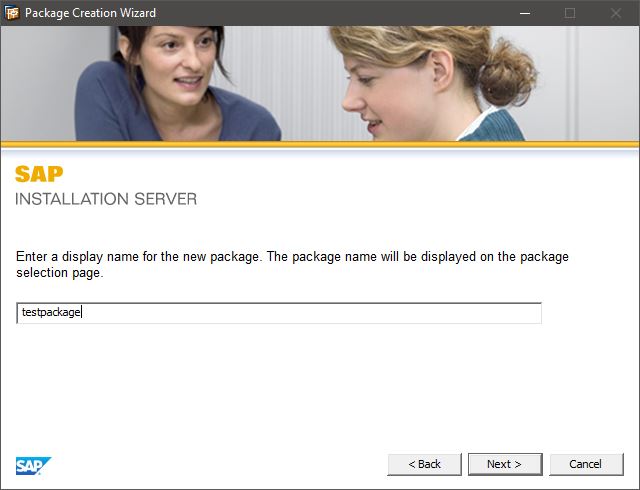Cancel the package creation wizard
The height and width of the screenshot is (490, 640).
point(586,464)
